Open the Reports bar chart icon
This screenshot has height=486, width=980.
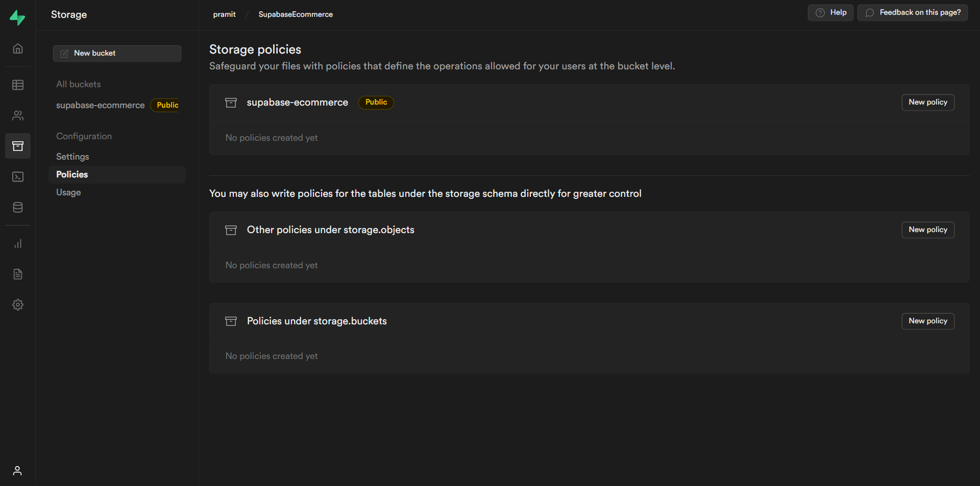(18, 244)
